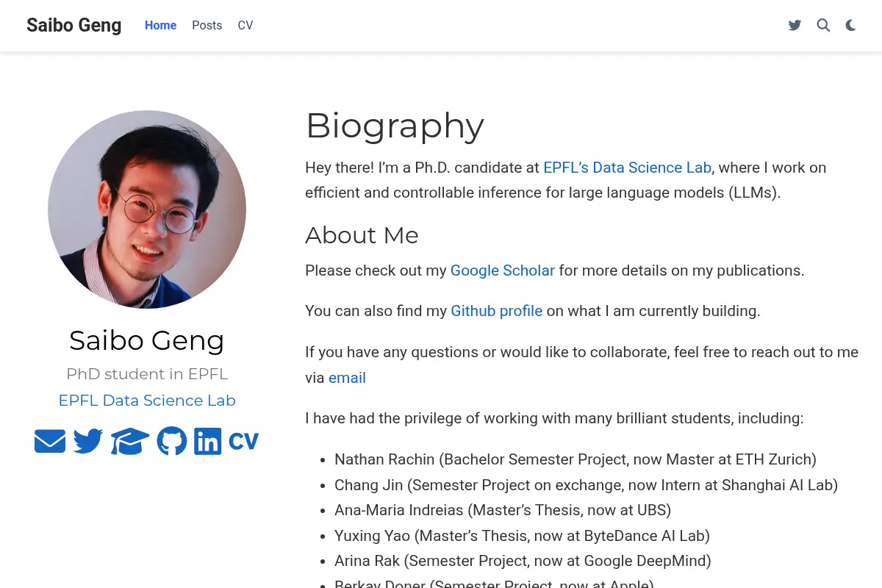Click the CV icon beside the LinkedIn icon

click(243, 441)
